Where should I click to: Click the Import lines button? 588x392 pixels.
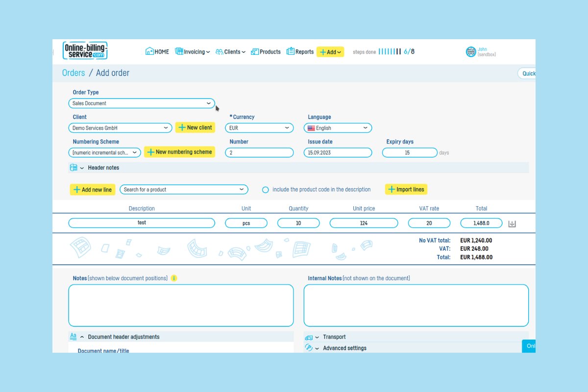pyautogui.click(x=406, y=190)
